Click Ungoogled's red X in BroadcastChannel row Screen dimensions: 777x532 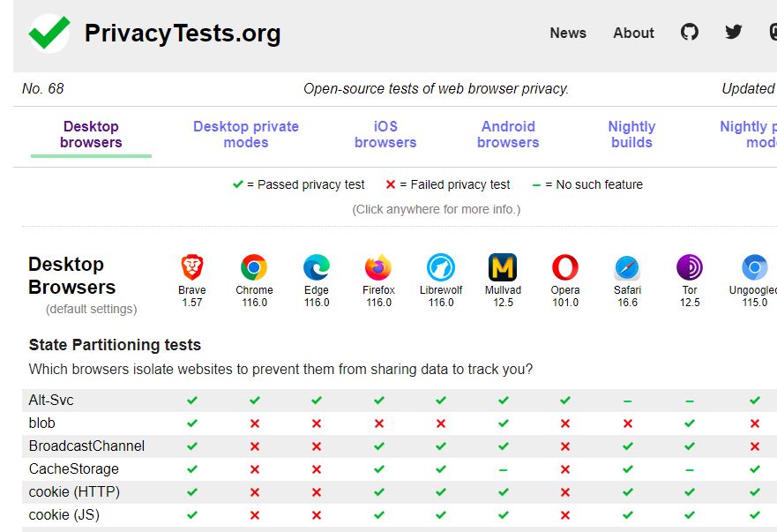(x=755, y=446)
